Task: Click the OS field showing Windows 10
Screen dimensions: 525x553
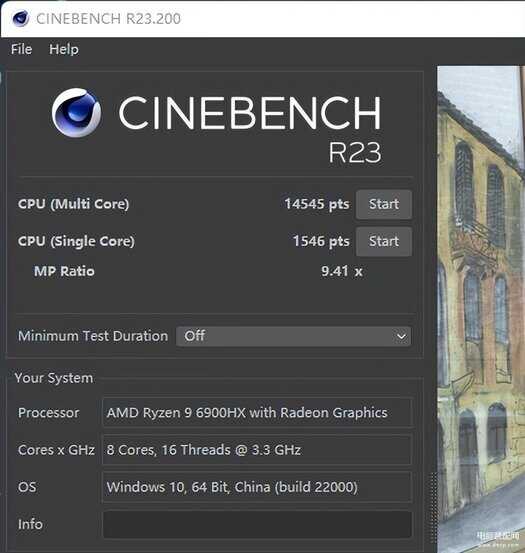Action: pos(257,487)
